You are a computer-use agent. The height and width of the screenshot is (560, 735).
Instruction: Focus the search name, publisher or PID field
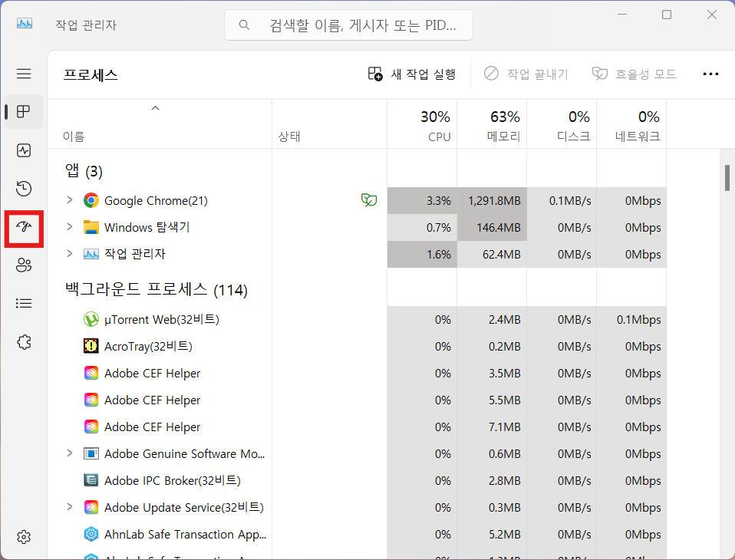pyautogui.click(x=348, y=25)
